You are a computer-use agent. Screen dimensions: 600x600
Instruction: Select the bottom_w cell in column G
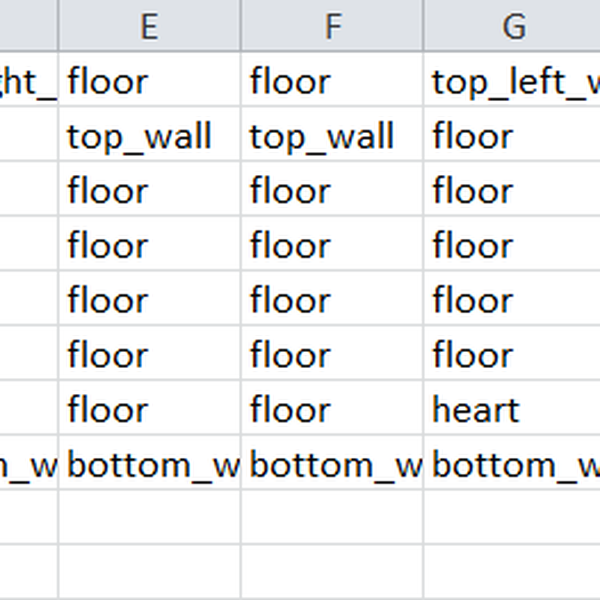click(511, 465)
